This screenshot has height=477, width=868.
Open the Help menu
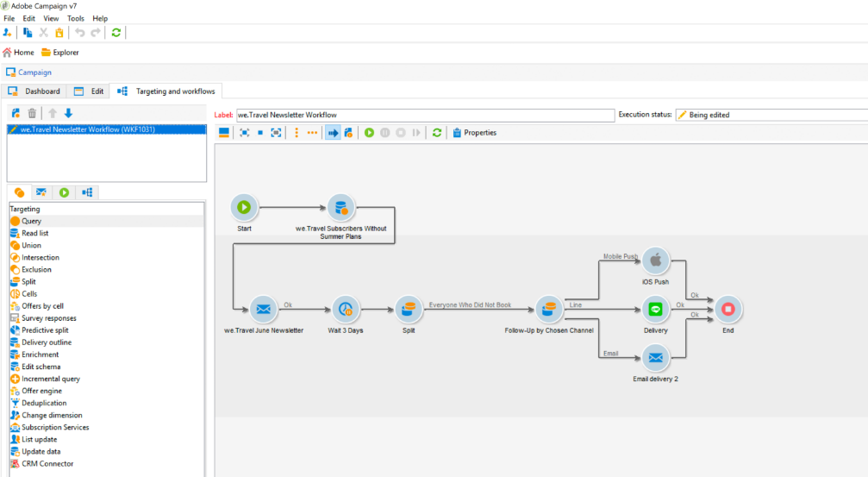(100, 18)
